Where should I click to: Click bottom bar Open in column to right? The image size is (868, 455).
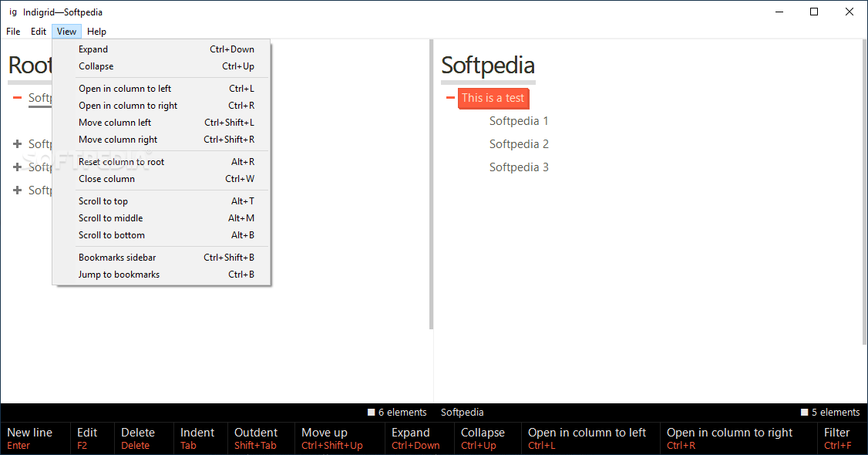pos(738,438)
